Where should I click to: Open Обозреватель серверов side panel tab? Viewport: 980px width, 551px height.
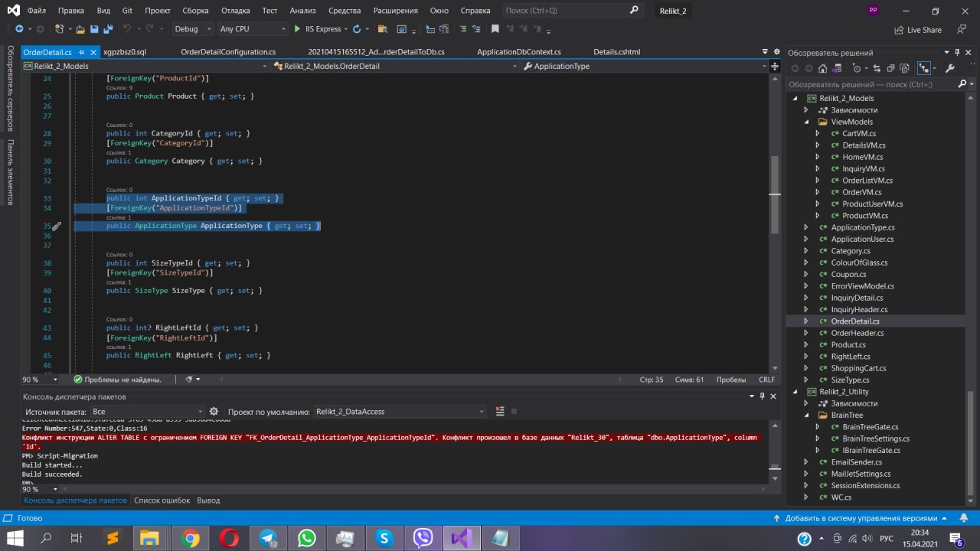point(11,89)
